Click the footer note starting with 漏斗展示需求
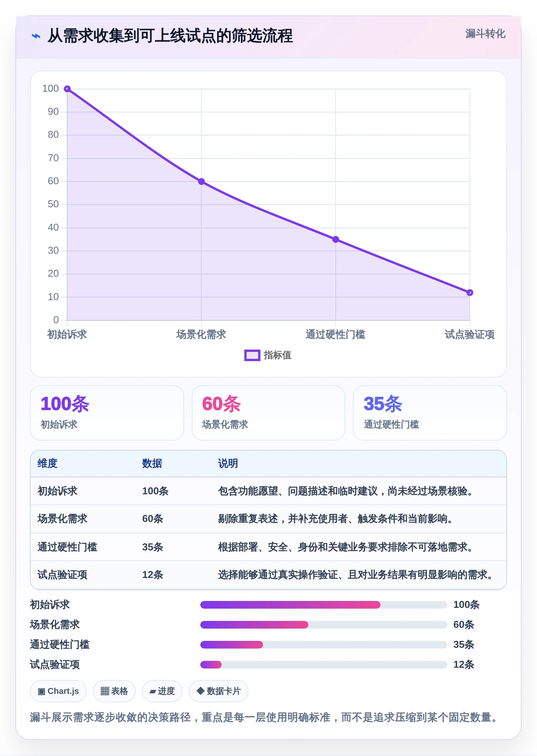Screen dimensions: 537x756 pyautogui.click(x=265, y=717)
